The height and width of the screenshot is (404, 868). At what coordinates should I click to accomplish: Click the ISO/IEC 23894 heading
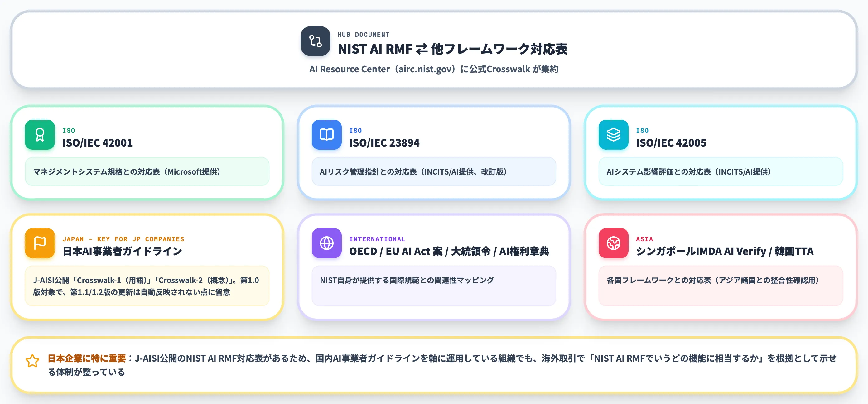384,142
